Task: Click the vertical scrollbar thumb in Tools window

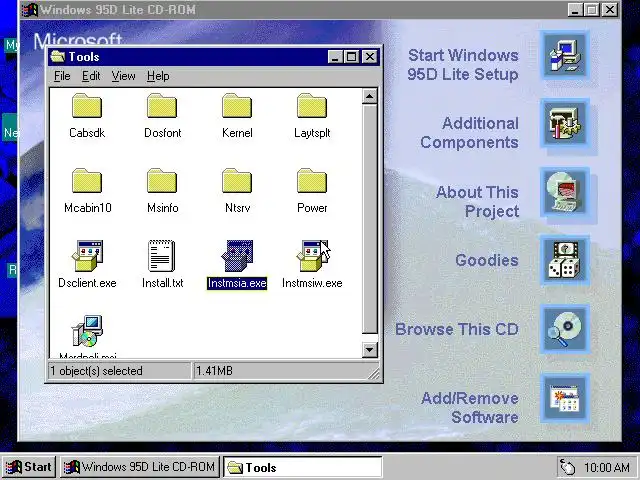Action: coord(369,219)
